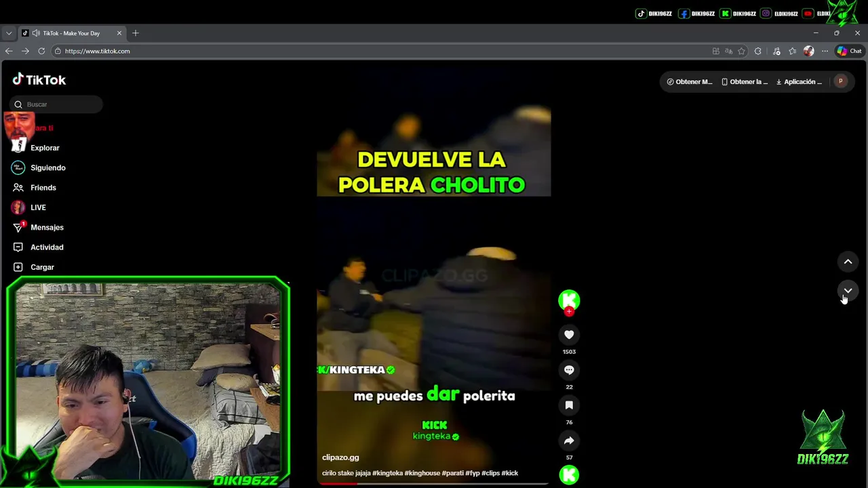
Task: Click the split screen address bar icon
Action: pos(716,51)
